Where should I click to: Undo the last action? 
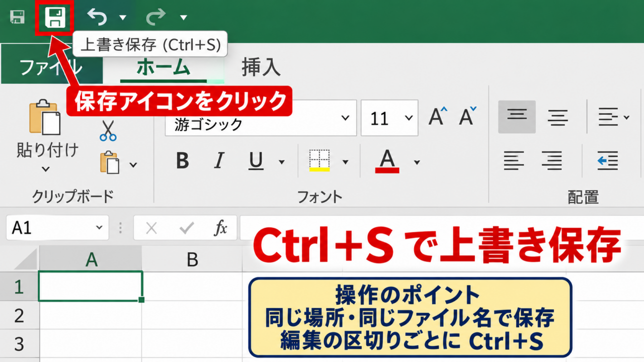pos(97,17)
